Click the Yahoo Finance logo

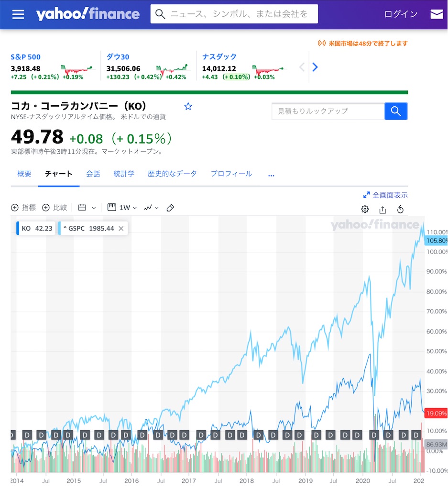[87, 14]
